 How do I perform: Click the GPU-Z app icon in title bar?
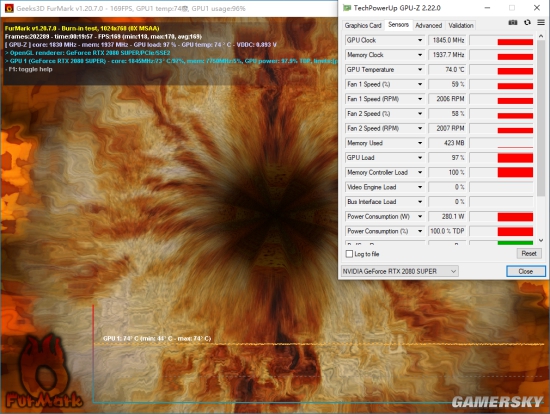click(347, 8)
